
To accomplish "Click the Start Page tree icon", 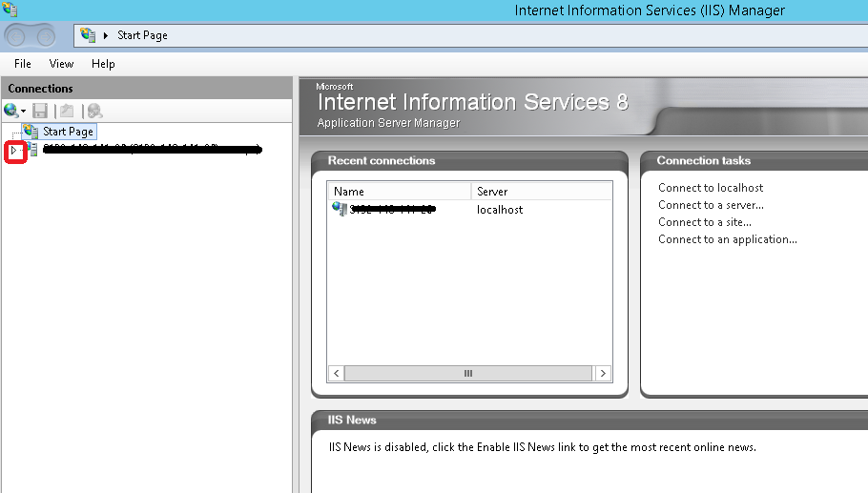I will tap(31, 132).
